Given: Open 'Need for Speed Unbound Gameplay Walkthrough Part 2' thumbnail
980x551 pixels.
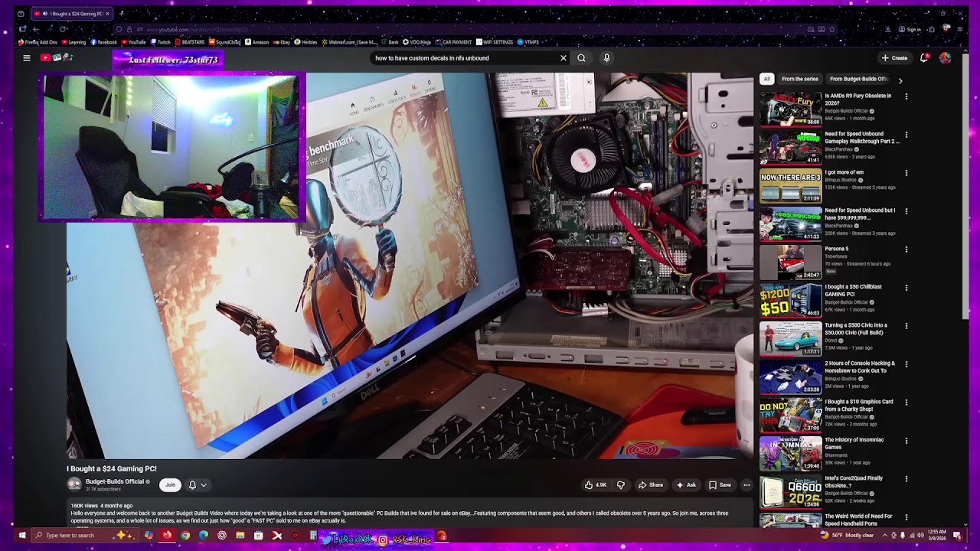Looking at the screenshot, I should click(x=790, y=148).
